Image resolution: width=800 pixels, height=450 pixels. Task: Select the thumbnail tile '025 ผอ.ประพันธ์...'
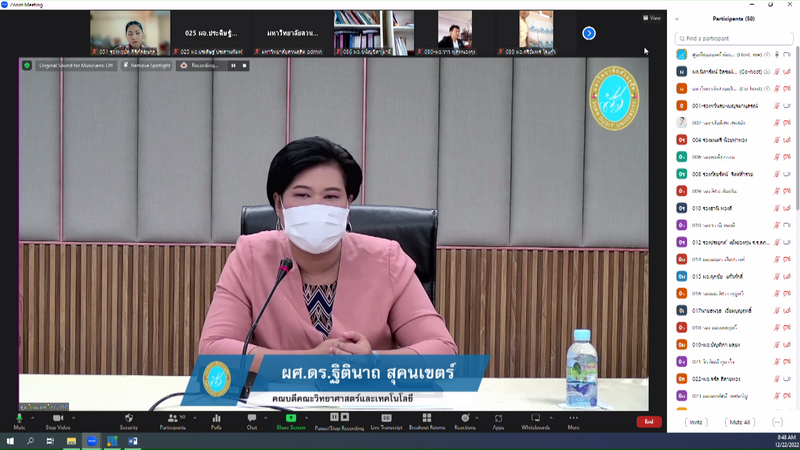pyautogui.click(x=211, y=33)
